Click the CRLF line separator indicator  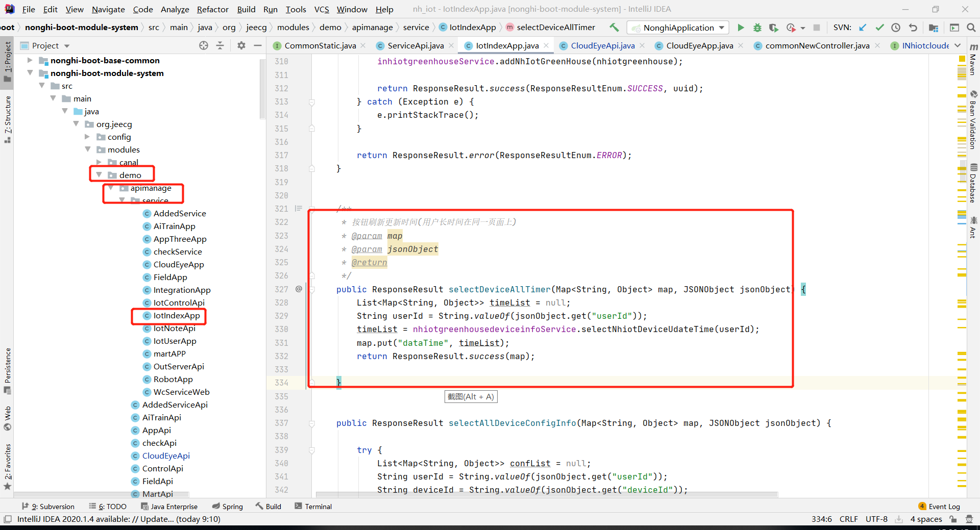coord(848,519)
